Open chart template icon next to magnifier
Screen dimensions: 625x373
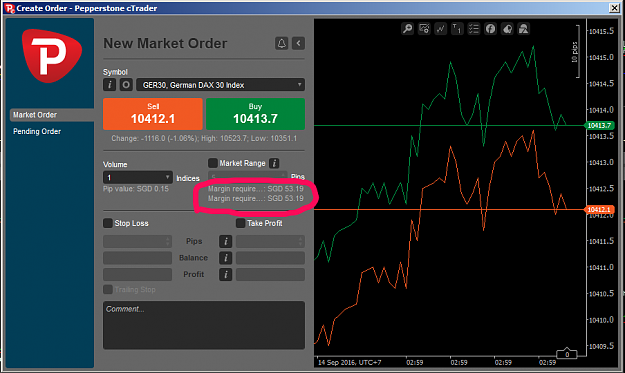[424, 29]
